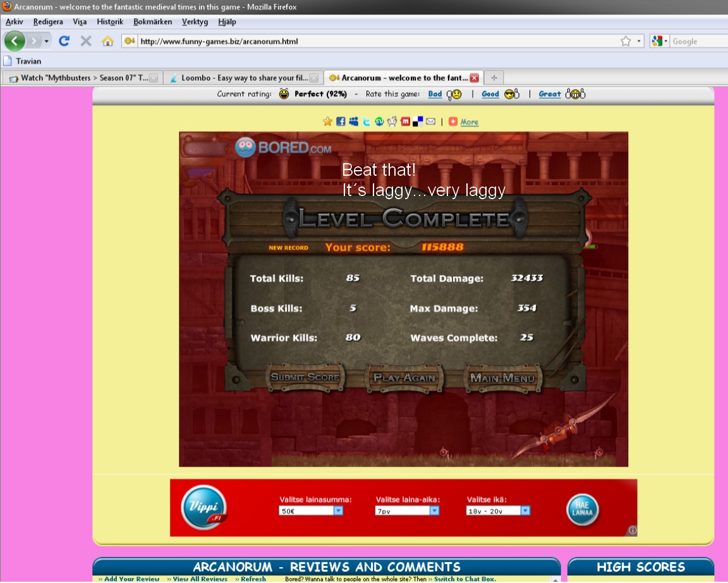Bookmark this page with the star icon

[626, 41]
